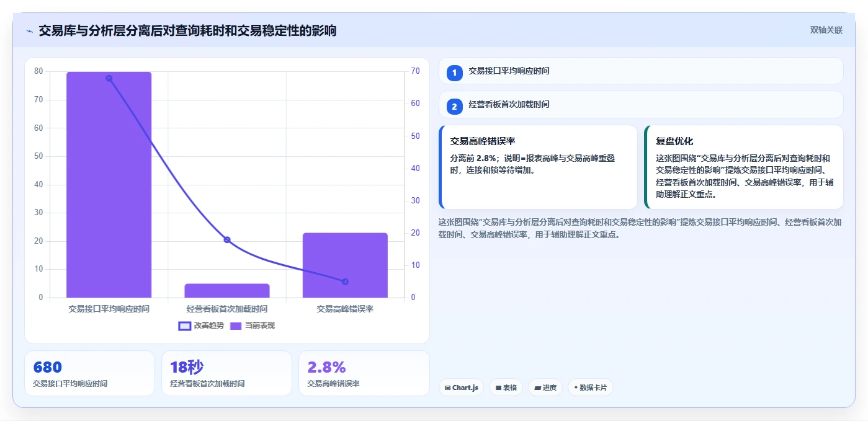Click the number 2 badge
868x421 pixels.
(x=454, y=107)
